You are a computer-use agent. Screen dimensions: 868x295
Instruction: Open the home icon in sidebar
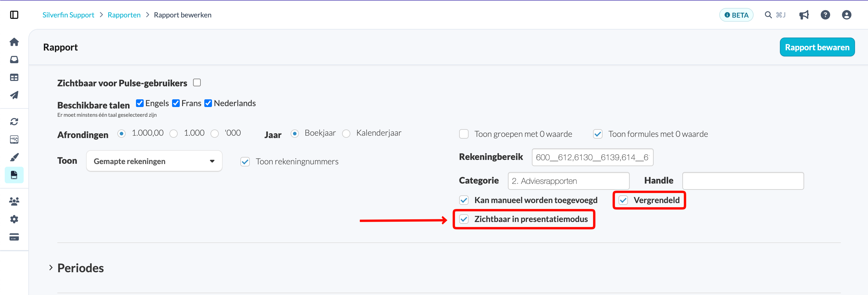pos(14,42)
